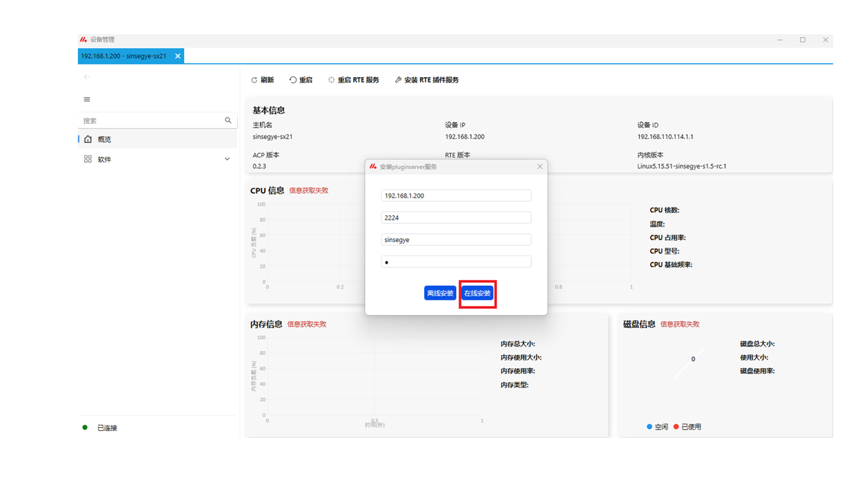Click the 重启 reboot icon
Viewport: 868px width, 488px height.
click(293, 80)
